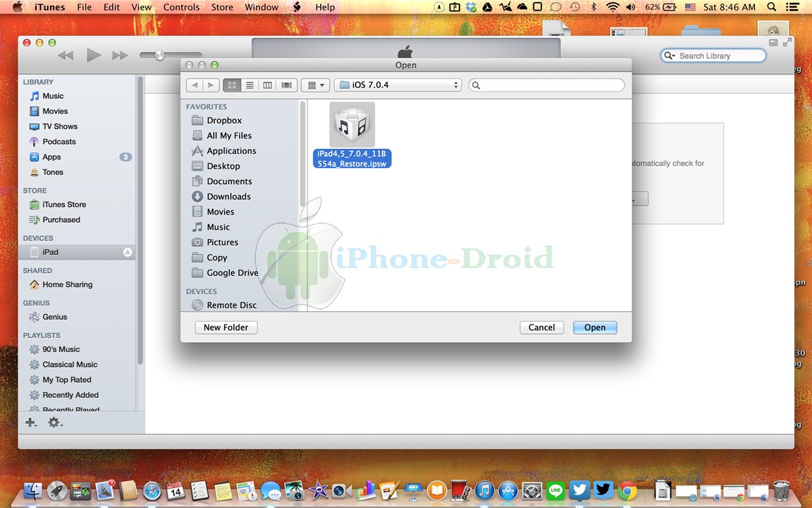
Task: Switch to icon view in Open dialog
Action: (232, 85)
